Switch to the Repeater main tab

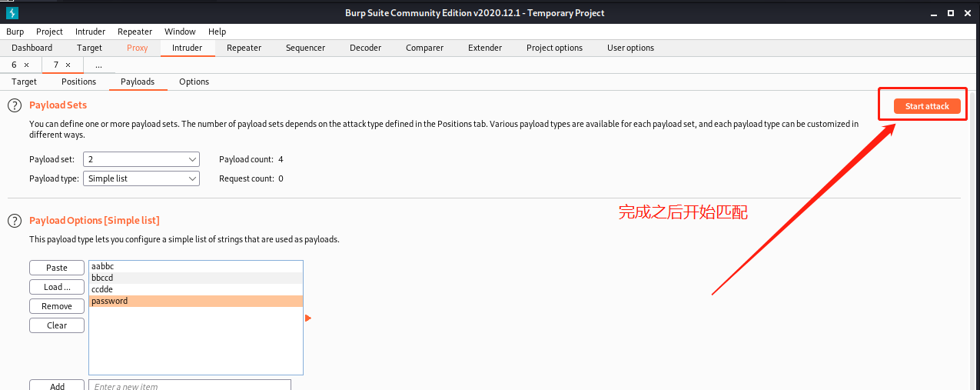coord(244,48)
